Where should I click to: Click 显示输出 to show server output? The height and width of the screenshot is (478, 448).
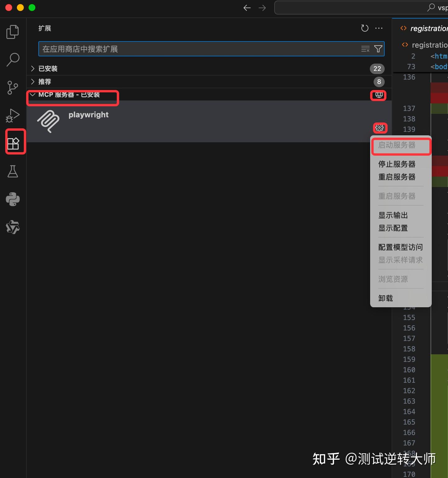[393, 215]
